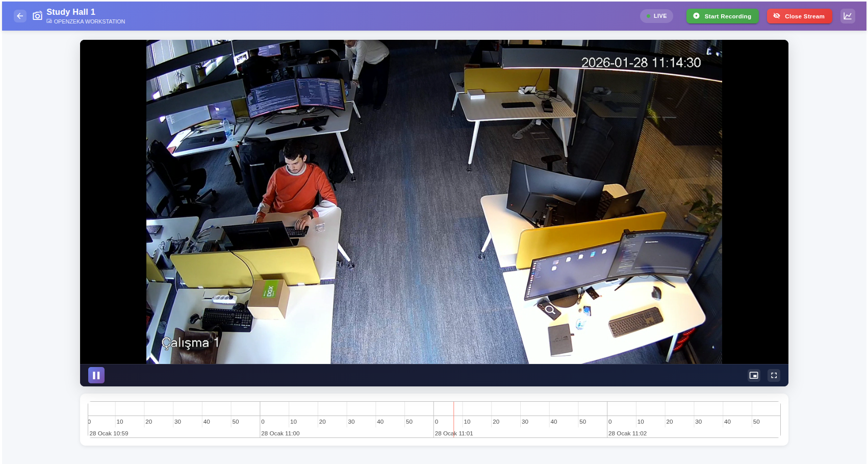
Task: Click the Study Hall 1 title
Action: coord(71,12)
